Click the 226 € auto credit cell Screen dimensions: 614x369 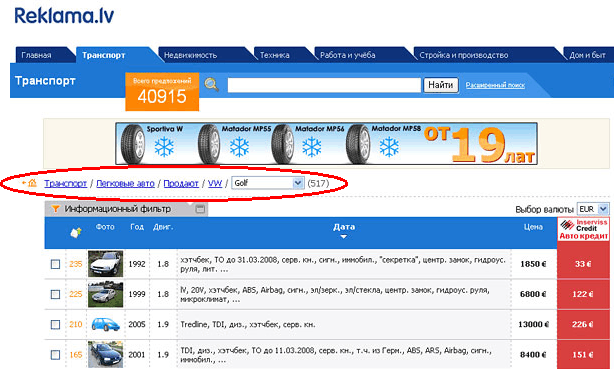point(583,324)
